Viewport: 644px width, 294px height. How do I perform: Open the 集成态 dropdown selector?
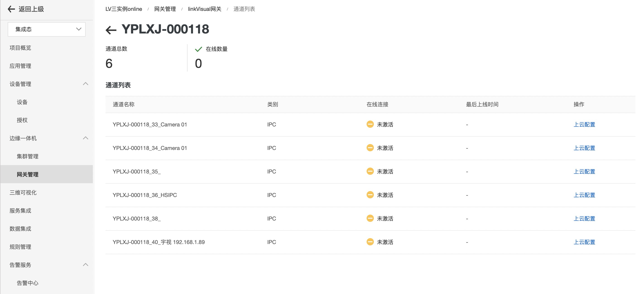click(46, 29)
